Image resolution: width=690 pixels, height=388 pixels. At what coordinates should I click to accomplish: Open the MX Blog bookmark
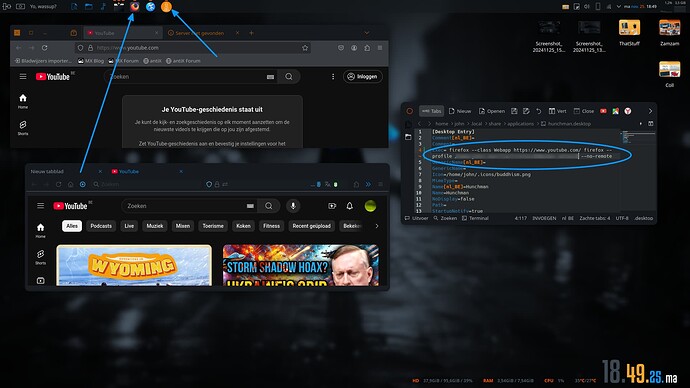[91, 61]
